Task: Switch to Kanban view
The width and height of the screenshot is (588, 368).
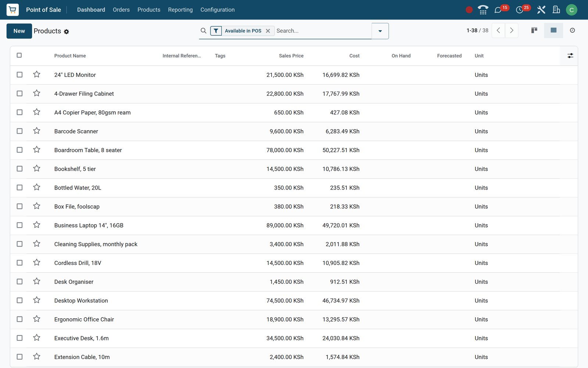Action: point(534,30)
